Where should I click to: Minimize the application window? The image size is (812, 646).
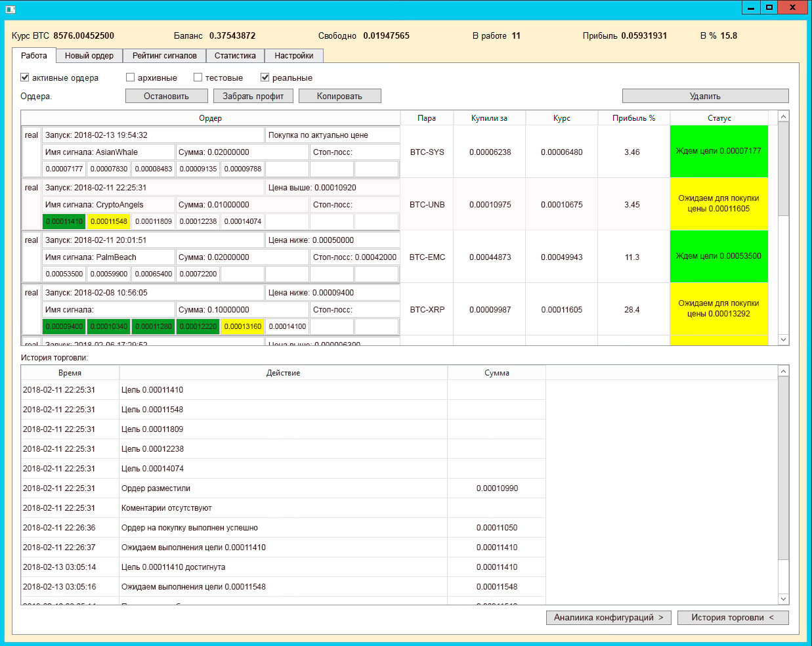coord(751,8)
